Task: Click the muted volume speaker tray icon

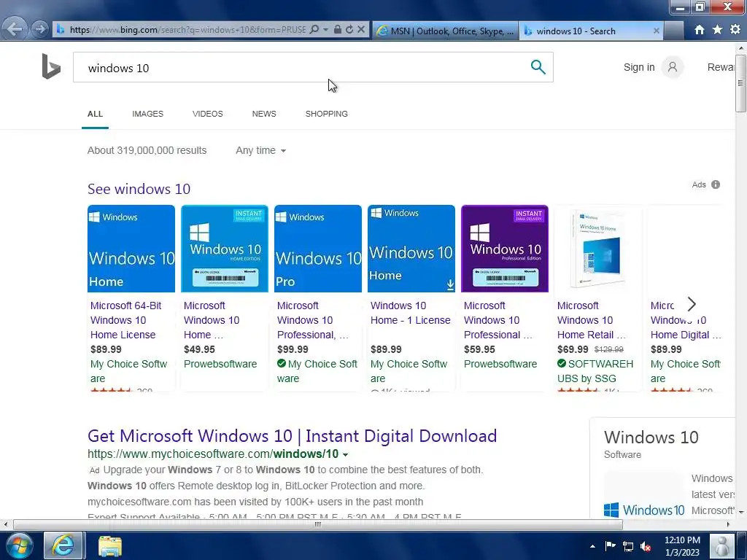Action: (646, 546)
